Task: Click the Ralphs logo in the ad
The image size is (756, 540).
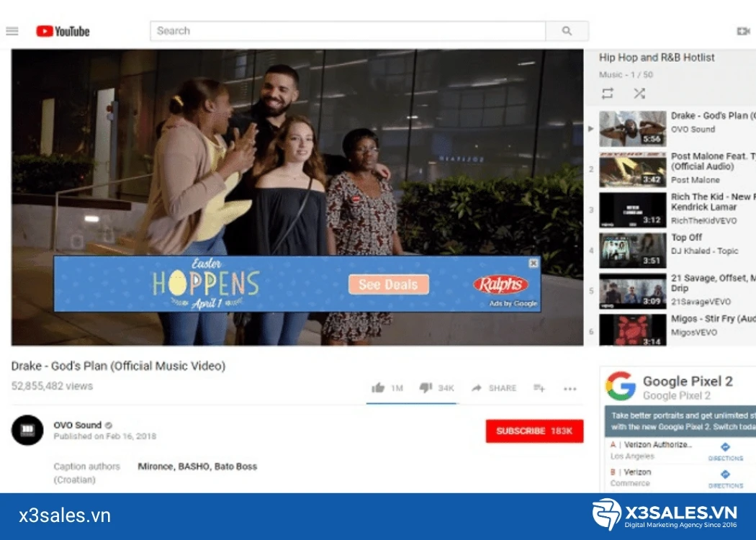Action: click(500, 284)
